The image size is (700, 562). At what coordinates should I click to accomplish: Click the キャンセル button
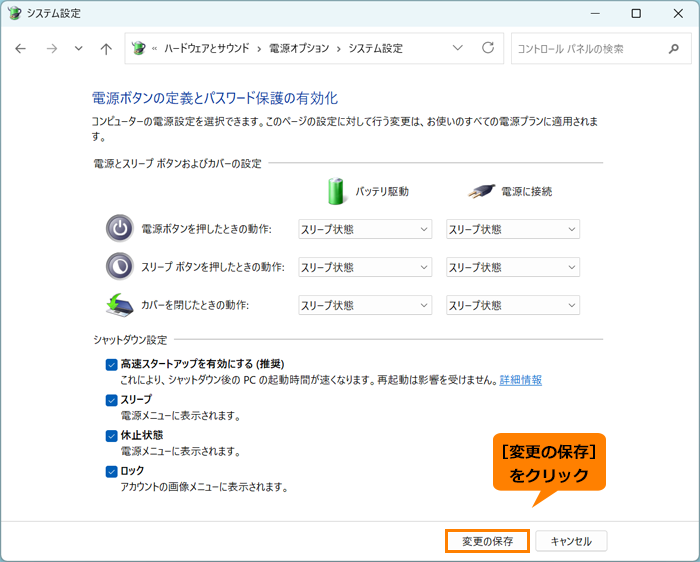click(571, 541)
